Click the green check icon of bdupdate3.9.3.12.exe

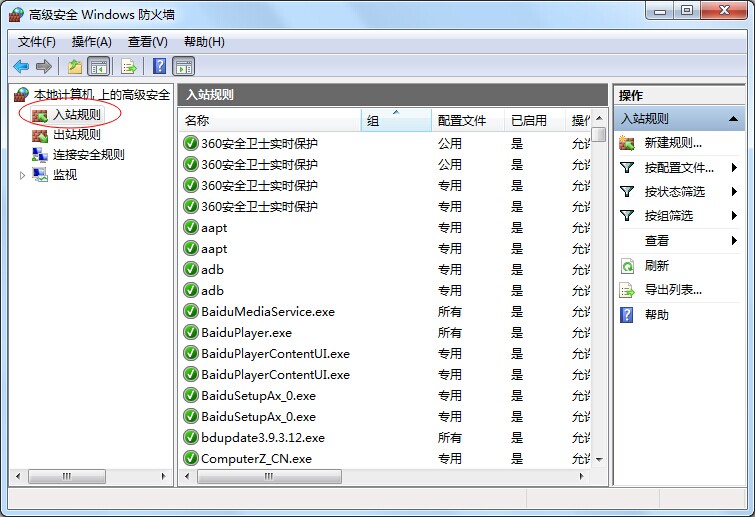tap(191, 437)
